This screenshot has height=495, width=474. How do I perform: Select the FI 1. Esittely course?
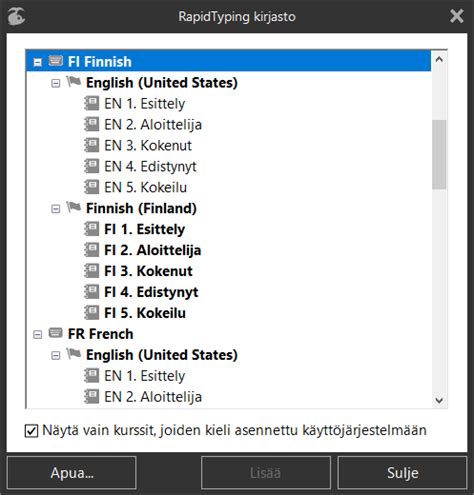(x=144, y=229)
